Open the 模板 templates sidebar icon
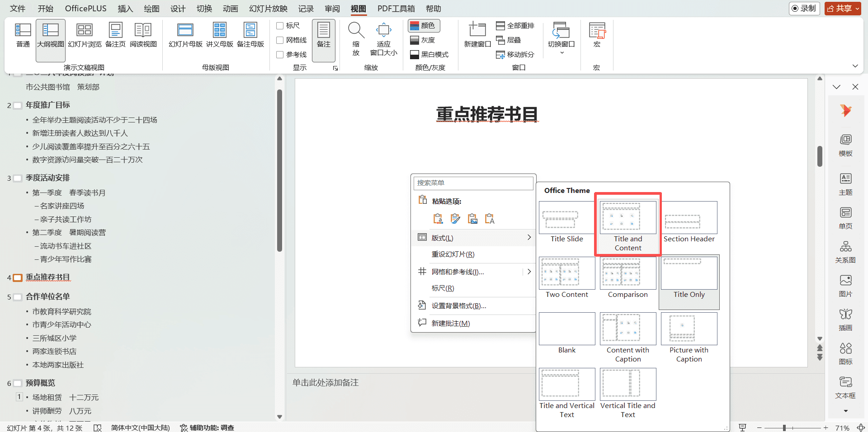Image resolution: width=868 pixels, height=432 pixels. tap(845, 145)
